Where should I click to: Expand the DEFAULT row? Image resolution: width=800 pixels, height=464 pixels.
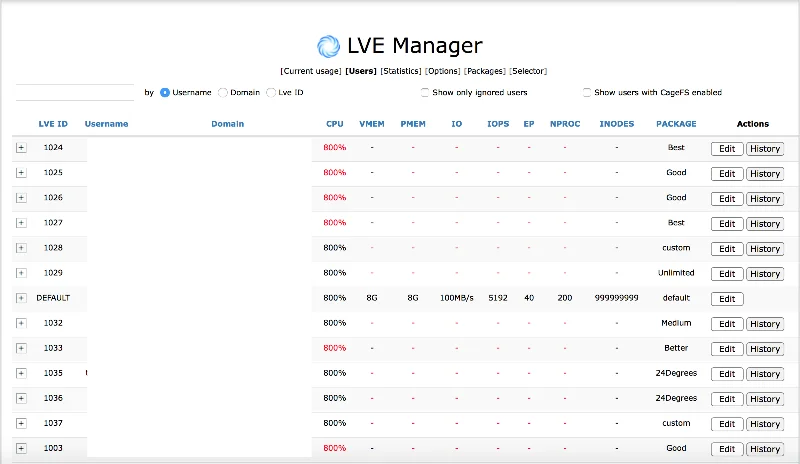click(x=21, y=298)
